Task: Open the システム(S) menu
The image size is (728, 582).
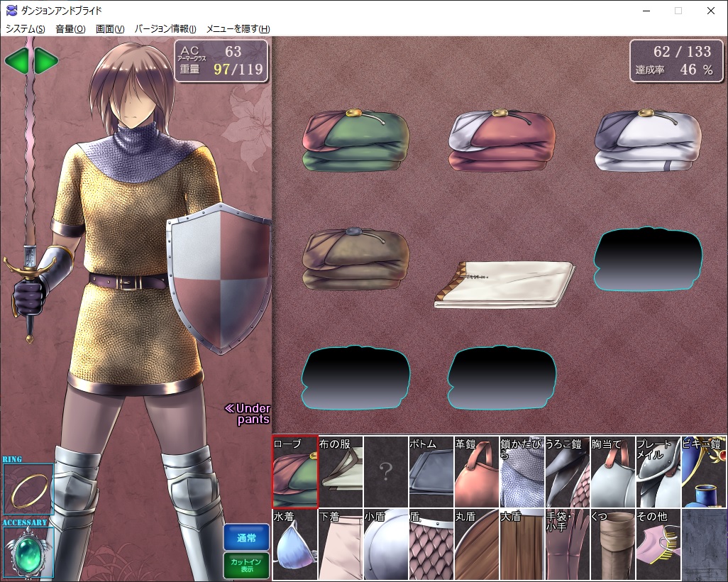Action: 25,29
